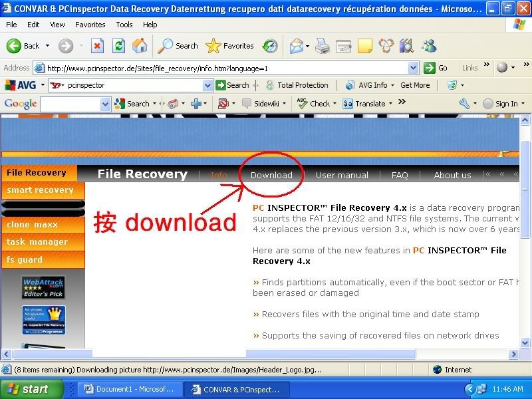Screen dimensions: 532x399
Task: Expand the AVG search box dropdown
Action: coord(207,85)
